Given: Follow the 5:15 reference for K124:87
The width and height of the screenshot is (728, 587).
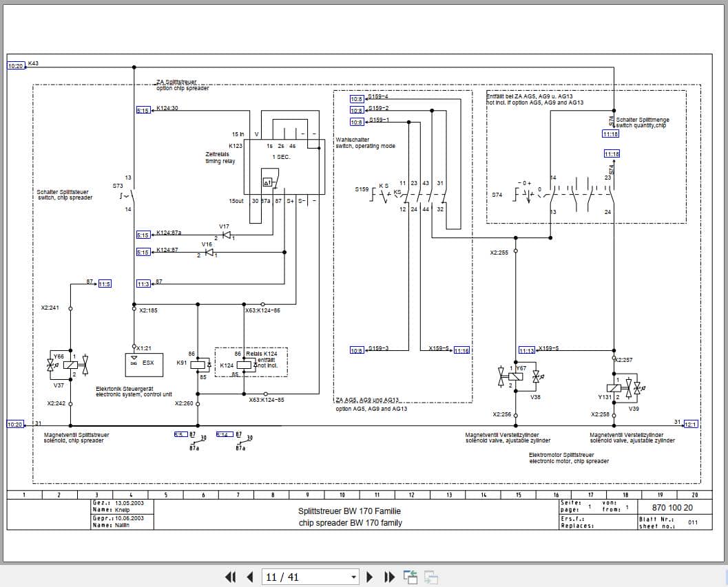Looking at the screenshot, I should (x=143, y=252).
